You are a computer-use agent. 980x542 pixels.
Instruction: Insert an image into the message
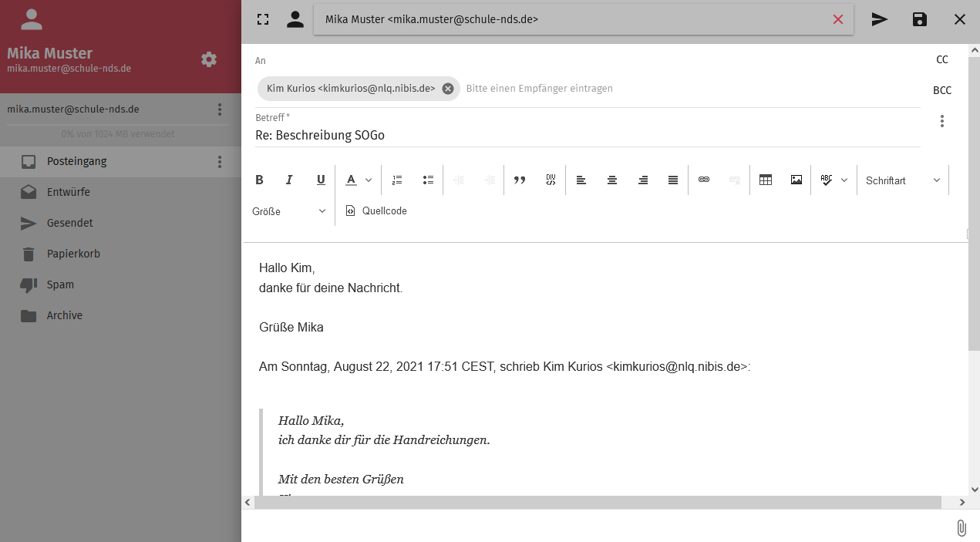796,180
